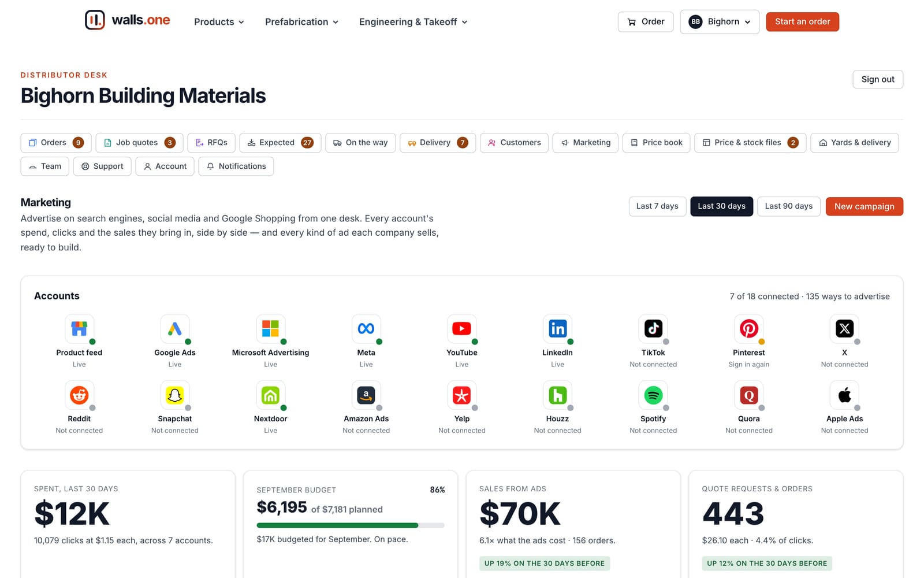The height and width of the screenshot is (578, 924).
Task: Select the Last 7 days range
Action: click(657, 206)
